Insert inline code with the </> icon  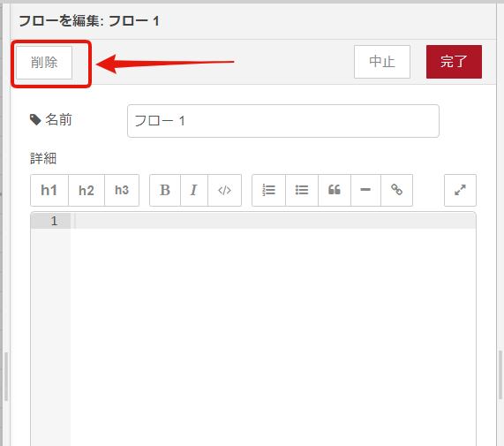(224, 190)
